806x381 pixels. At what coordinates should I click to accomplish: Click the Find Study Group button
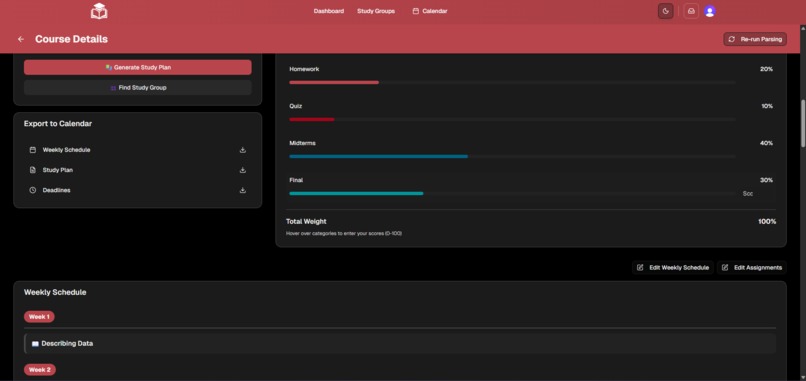(138, 87)
